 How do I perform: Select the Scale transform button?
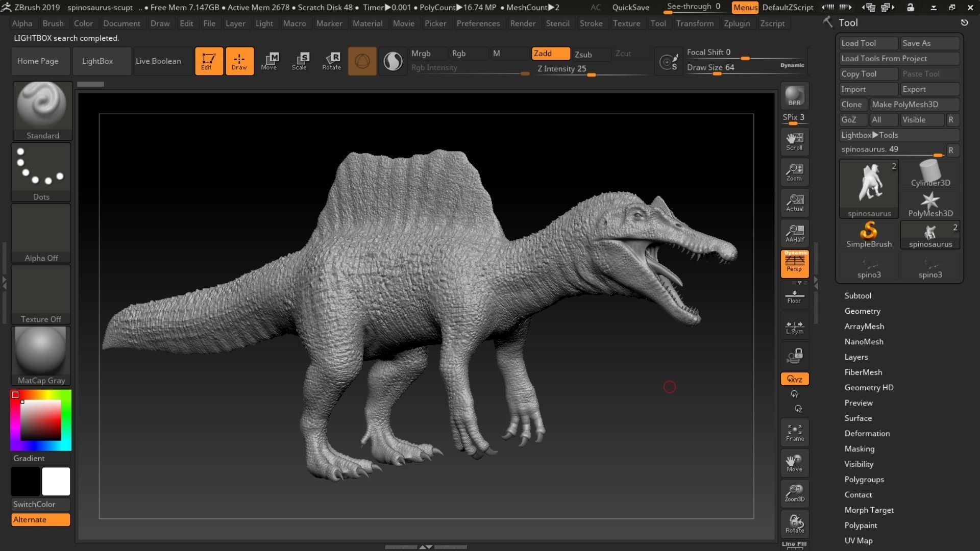pos(300,61)
